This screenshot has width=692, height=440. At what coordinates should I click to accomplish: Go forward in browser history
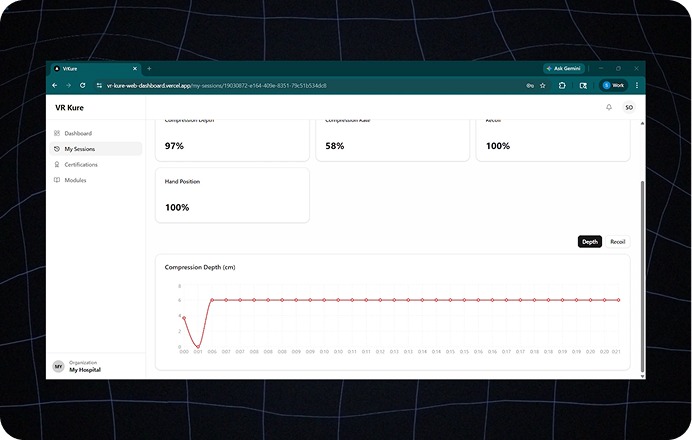(68, 86)
